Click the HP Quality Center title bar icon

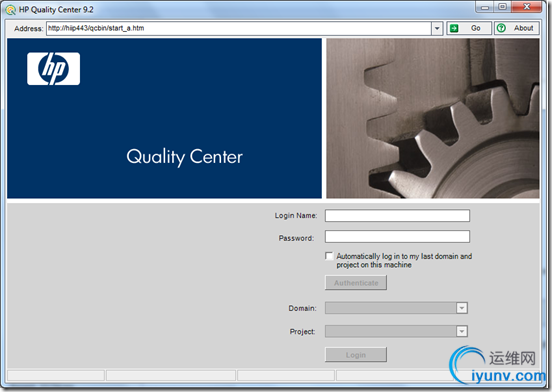(x=11, y=10)
